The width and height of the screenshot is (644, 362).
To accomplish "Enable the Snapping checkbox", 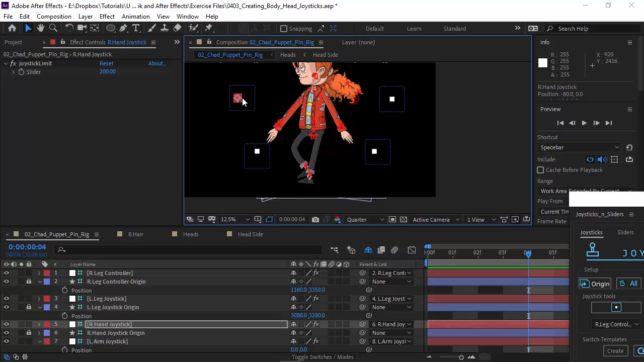I will click(x=284, y=29).
